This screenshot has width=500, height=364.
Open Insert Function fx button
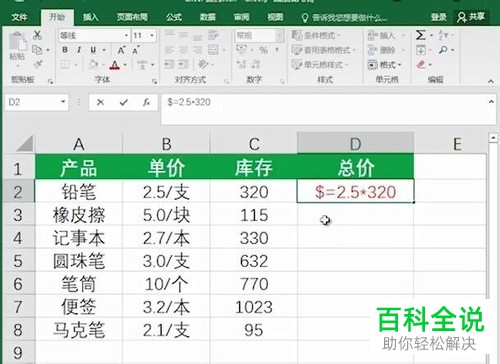[146, 102]
